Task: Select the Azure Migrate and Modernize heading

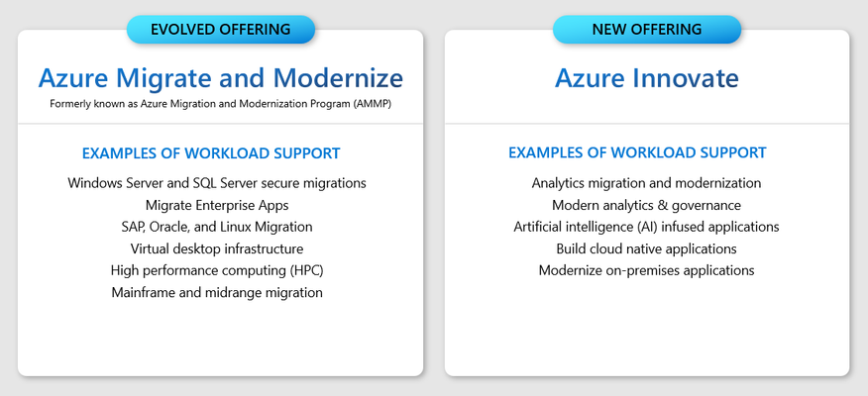Action: click(220, 77)
